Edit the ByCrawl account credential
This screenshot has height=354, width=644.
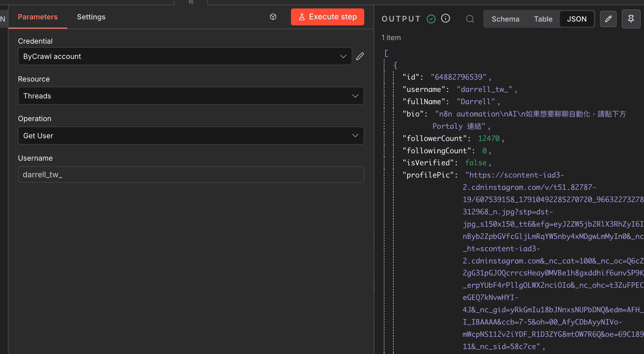[x=360, y=56]
